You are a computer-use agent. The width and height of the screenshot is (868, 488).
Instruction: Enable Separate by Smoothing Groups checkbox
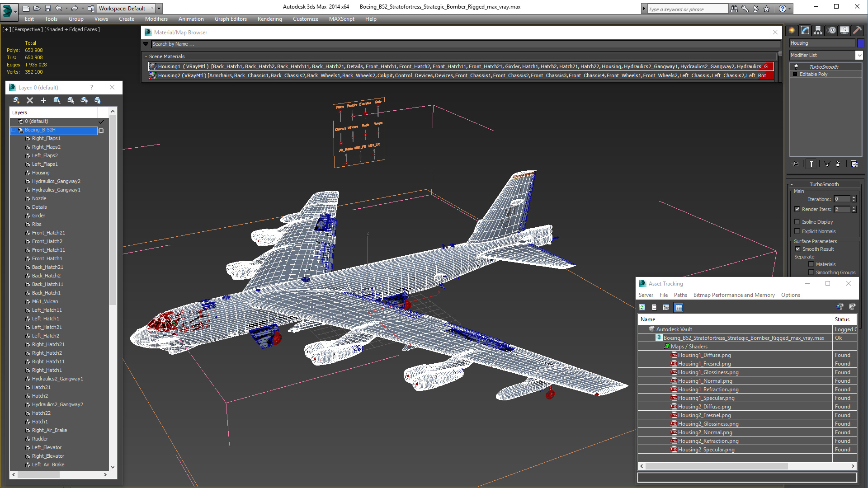tap(811, 272)
